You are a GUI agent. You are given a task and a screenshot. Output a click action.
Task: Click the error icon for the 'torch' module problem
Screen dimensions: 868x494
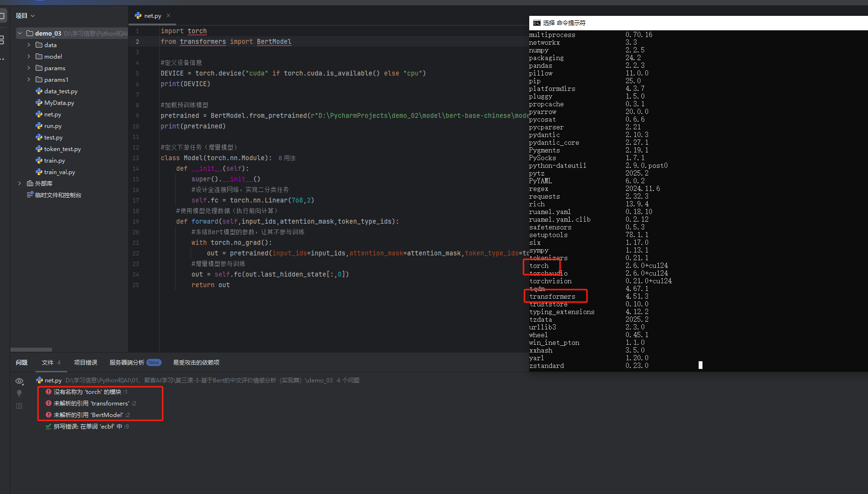click(49, 392)
